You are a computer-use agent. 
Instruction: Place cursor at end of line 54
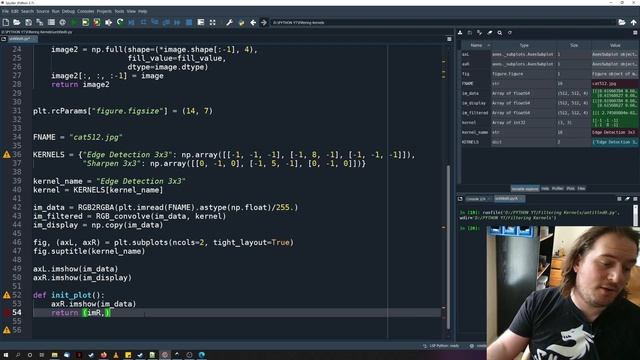point(111,313)
